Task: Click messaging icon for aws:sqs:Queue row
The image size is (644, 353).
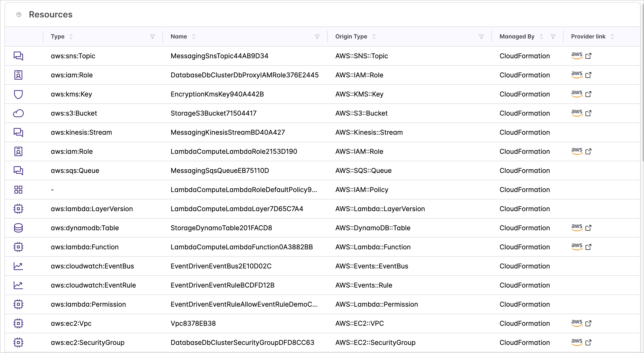Action: click(18, 171)
